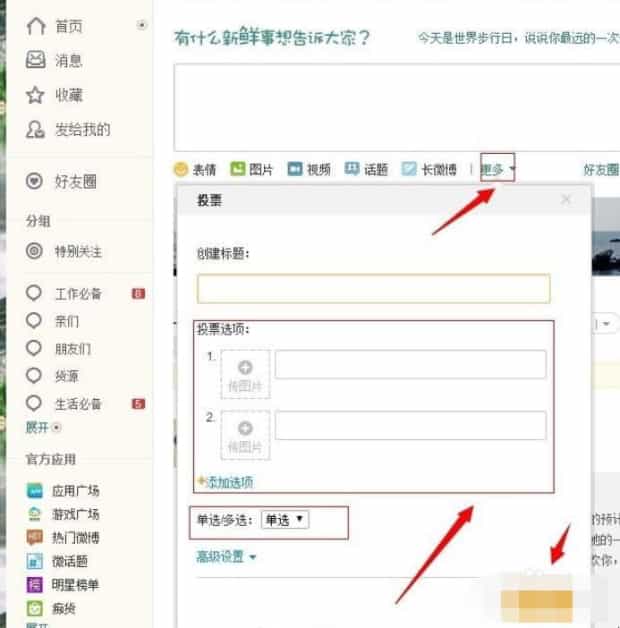
Task: Click the 表情 emoji icon
Action: click(181, 169)
